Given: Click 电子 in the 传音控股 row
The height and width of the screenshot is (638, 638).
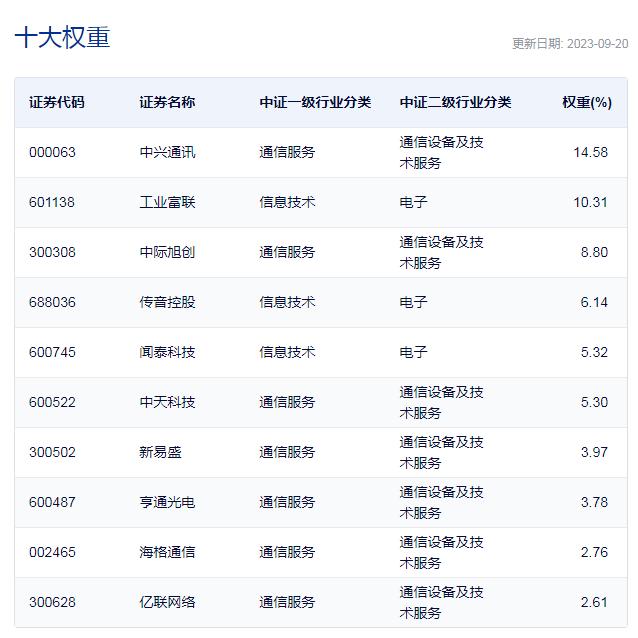Looking at the screenshot, I should click(413, 302).
